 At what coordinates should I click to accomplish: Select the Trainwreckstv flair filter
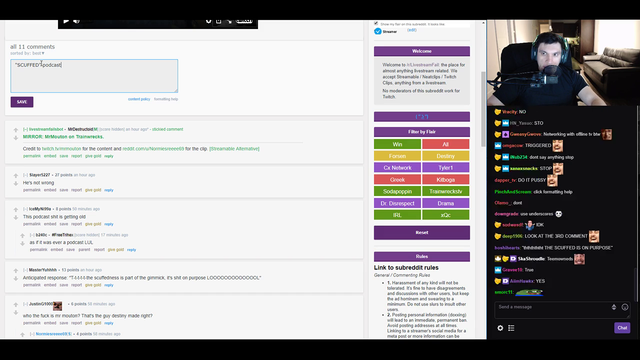point(446,191)
